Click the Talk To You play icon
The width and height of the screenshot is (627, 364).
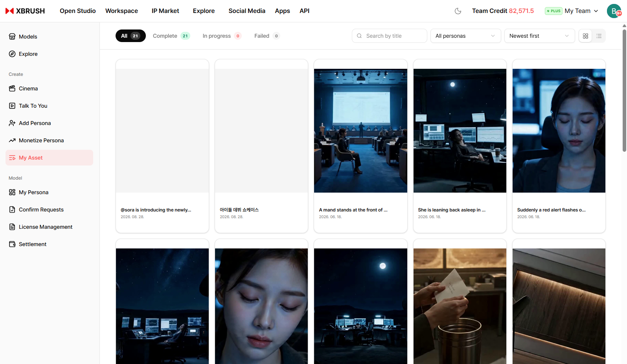click(x=12, y=106)
